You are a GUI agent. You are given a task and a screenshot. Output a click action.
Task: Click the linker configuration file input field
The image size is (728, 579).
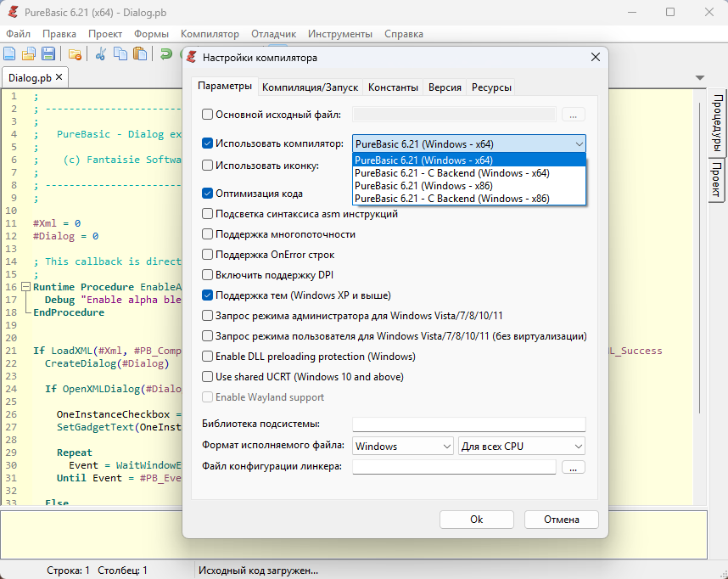coord(454,467)
